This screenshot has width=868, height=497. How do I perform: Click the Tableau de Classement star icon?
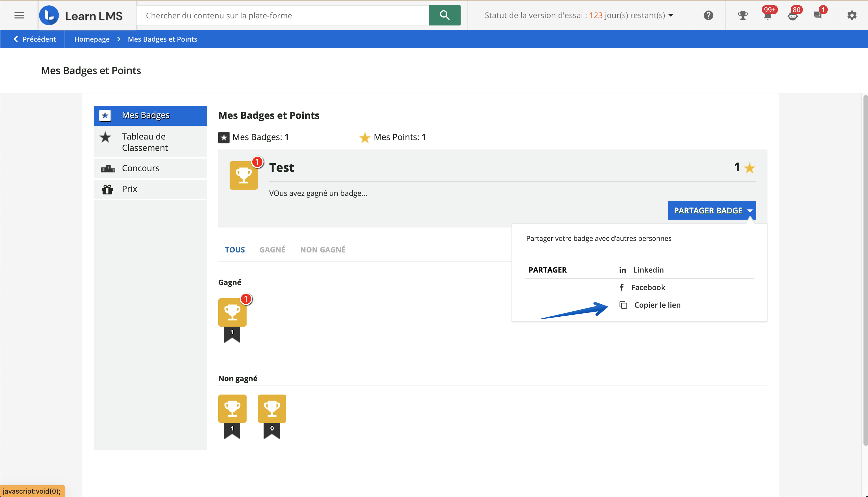tap(106, 137)
